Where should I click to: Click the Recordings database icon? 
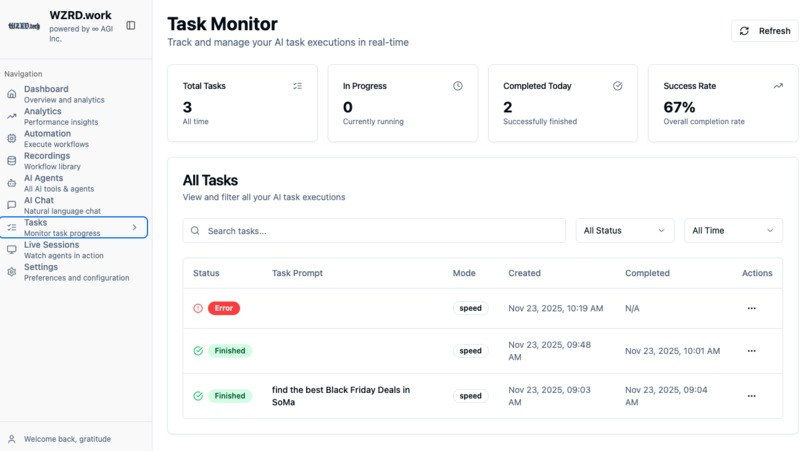click(12, 160)
